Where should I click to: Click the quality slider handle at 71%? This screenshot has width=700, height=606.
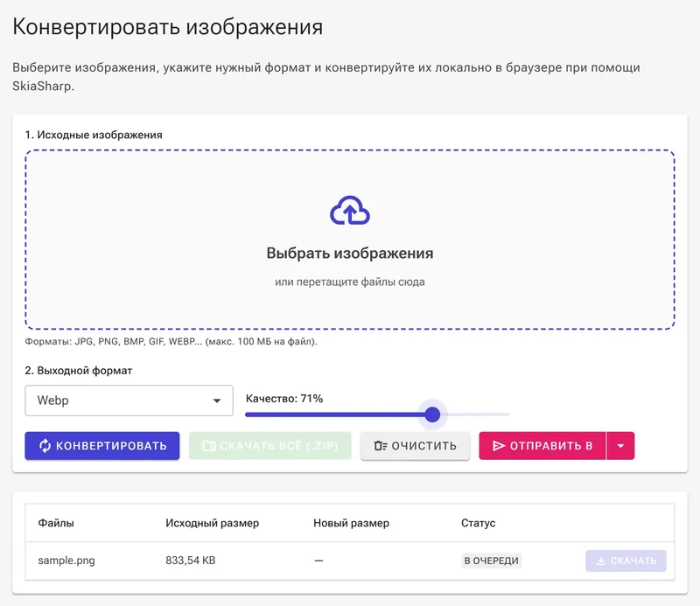[x=432, y=414]
